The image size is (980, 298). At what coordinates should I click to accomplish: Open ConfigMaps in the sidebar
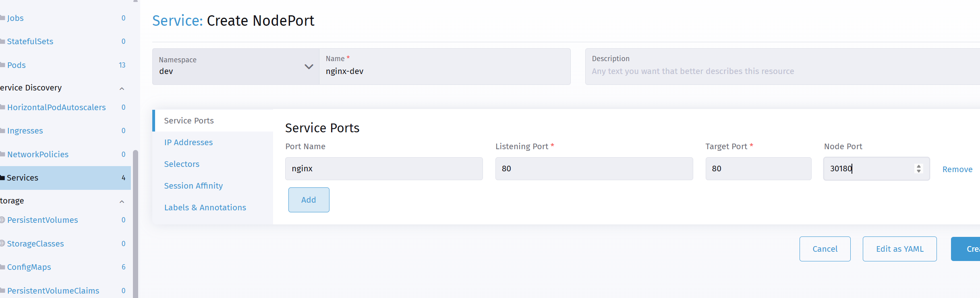click(29, 267)
